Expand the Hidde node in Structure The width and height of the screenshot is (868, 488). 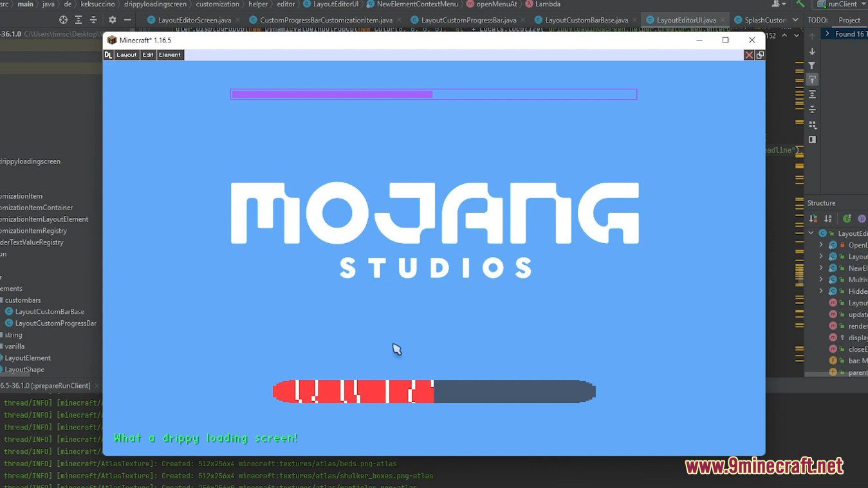pyautogui.click(x=821, y=291)
